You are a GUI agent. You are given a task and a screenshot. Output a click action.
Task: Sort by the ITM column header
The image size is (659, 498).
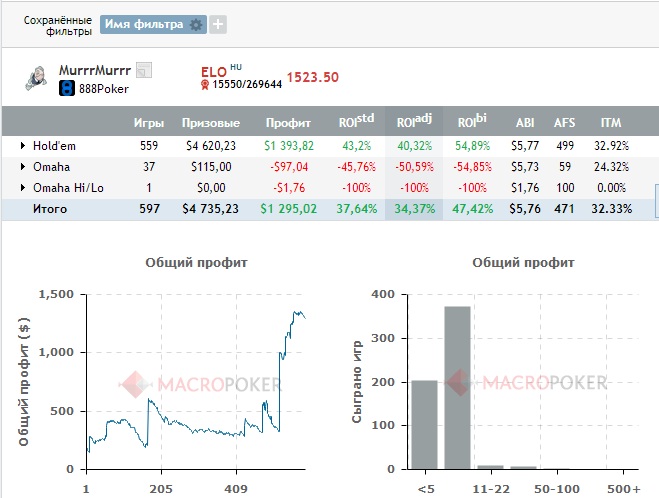pyautogui.click(x=611, y=123)
